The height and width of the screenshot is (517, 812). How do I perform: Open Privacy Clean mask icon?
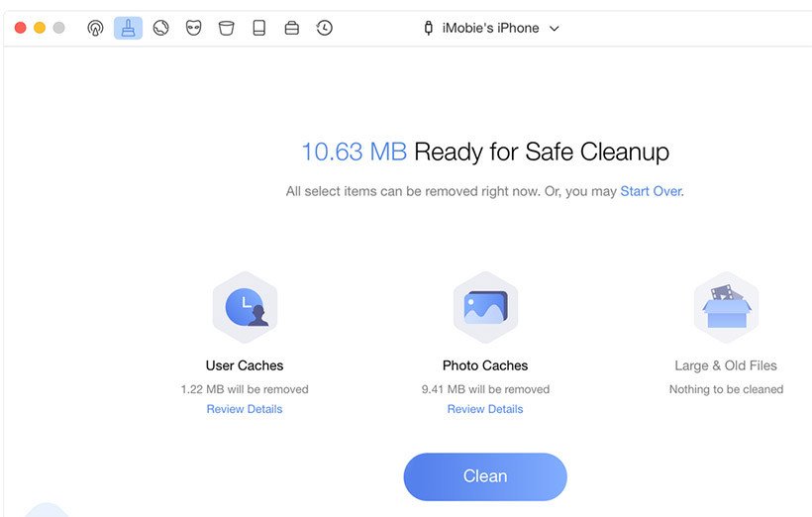click(x=194, y=28)
